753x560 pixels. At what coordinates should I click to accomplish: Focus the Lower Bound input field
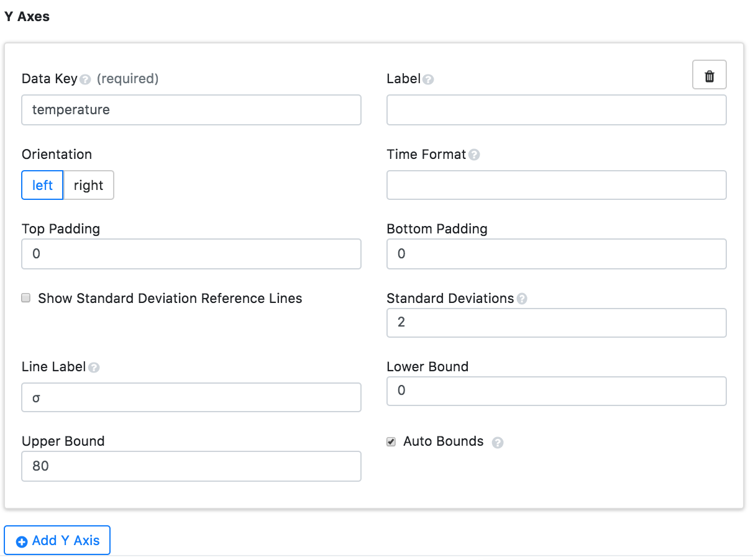pyautogui.click(x=556, y=391)
